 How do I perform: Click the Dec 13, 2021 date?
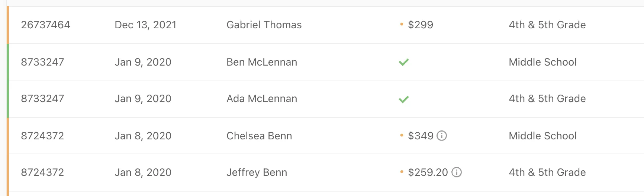145,25
